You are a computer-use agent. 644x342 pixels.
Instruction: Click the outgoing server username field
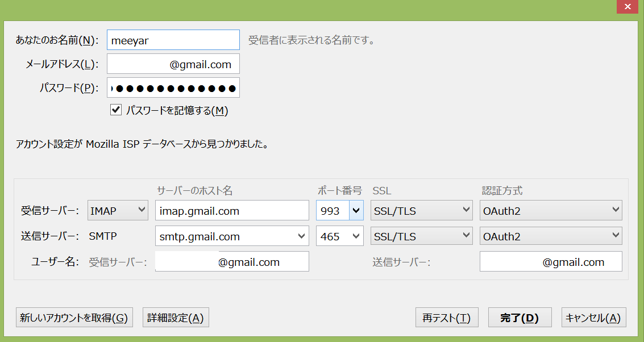tap(550, 262)
